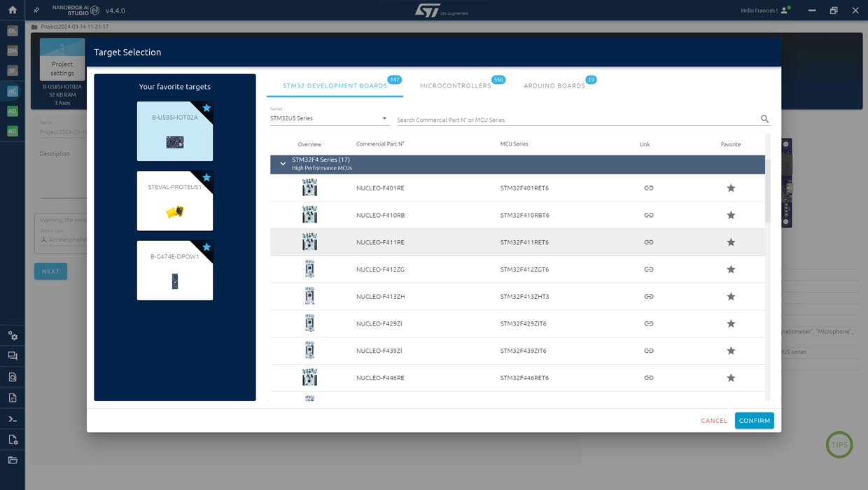The width and height of the screenshot is (868, 490).
Task: Open the link icon for NUCLEO-F429ZI
Action: (x=648, y=323)
